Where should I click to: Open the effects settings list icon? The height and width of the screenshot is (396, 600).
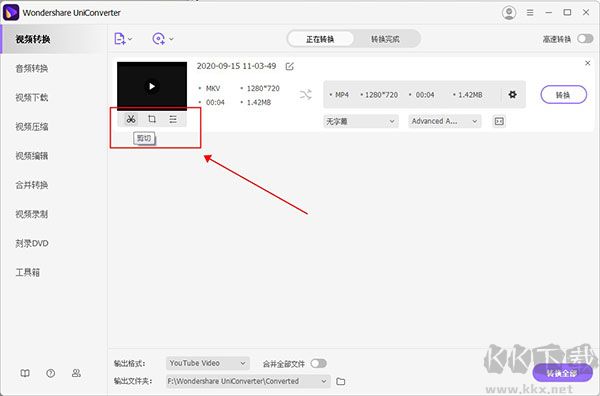(173, 119)
